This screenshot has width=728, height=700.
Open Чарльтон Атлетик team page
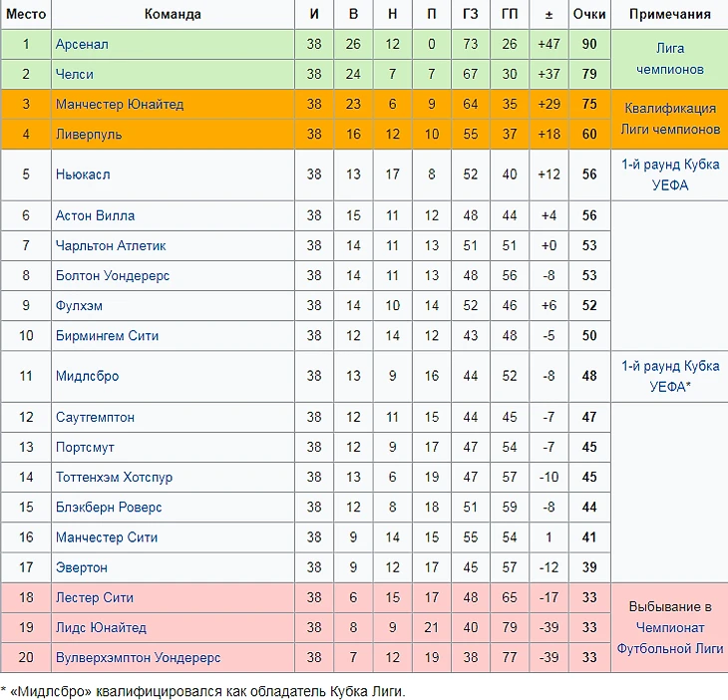coord(111,245)
